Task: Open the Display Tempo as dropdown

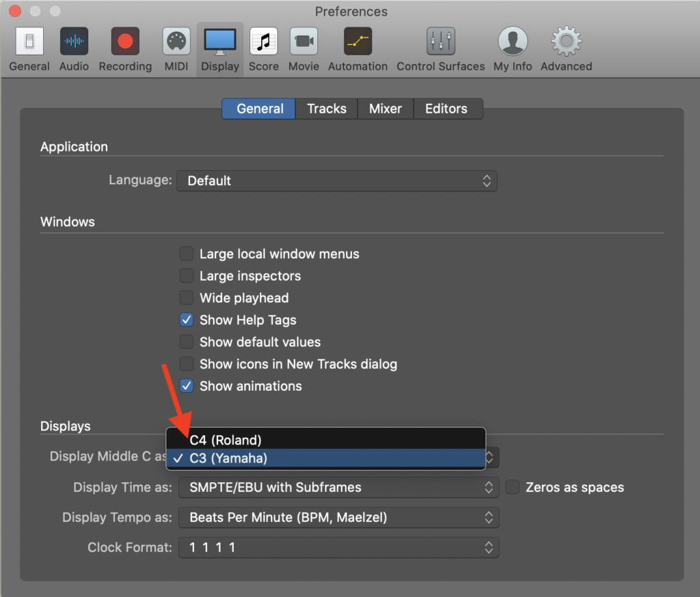Action: 339,518
